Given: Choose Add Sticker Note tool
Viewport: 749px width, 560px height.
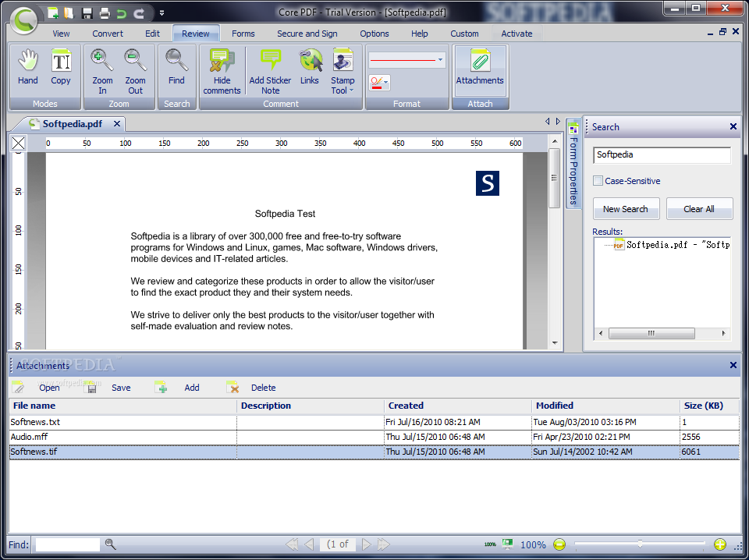Looking at the screenshot, I should [x=270, y=72].
